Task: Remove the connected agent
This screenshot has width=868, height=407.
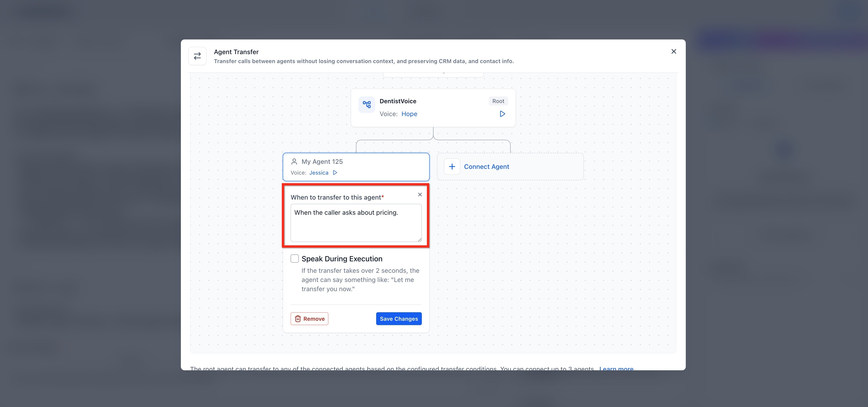Action: pyautogui.click(x=309, y=319)
